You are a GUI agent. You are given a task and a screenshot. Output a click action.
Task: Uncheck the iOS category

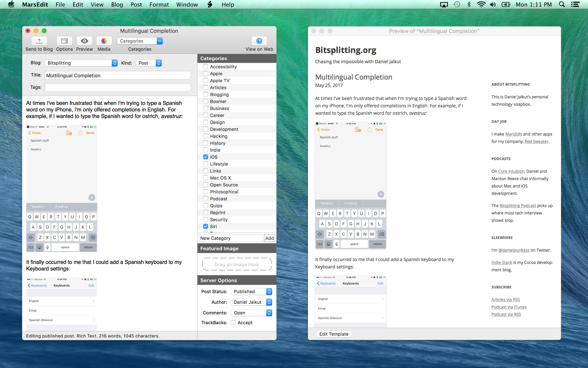[206, 157]
